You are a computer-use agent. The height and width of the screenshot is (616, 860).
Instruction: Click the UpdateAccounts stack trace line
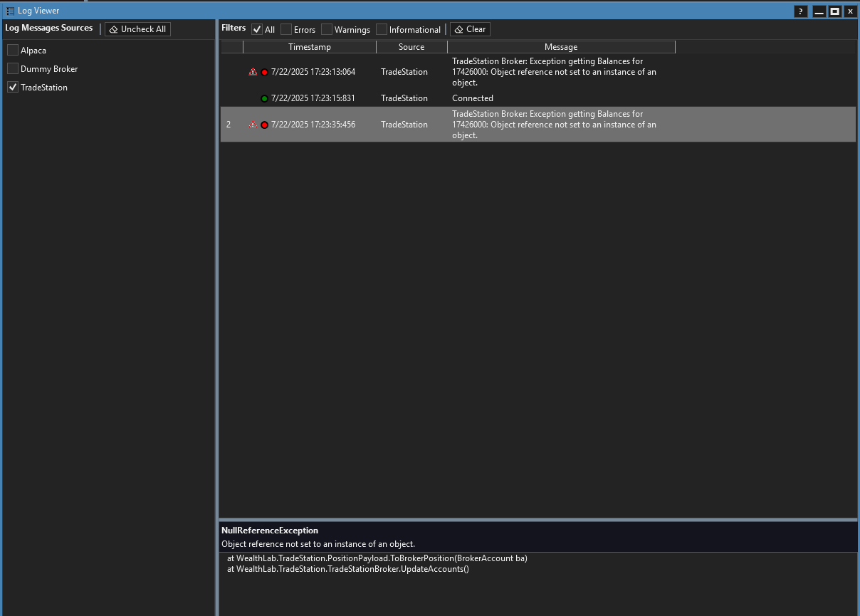coord(348,569)
